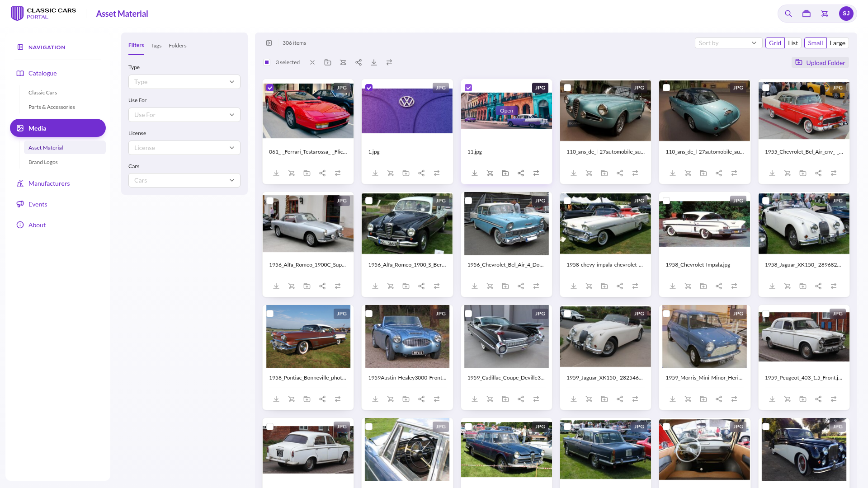Image resolution: width=868 pixels, height=488 pixels.
Task: Open the Cars filter dropdown
Action: (x=184, y=180)
